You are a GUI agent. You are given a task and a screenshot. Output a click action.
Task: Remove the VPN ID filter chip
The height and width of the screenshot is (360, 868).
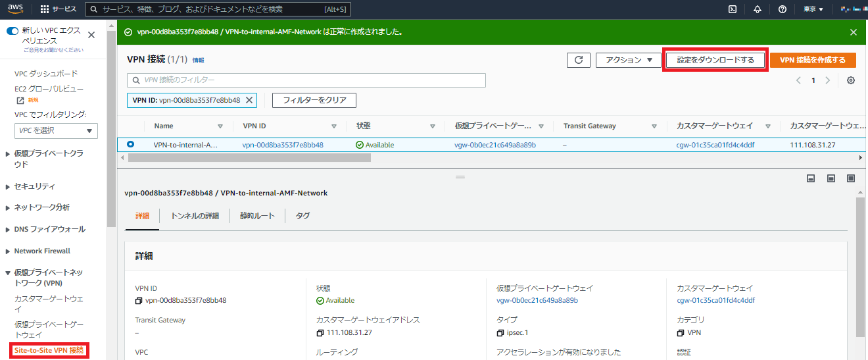[249, 100]
